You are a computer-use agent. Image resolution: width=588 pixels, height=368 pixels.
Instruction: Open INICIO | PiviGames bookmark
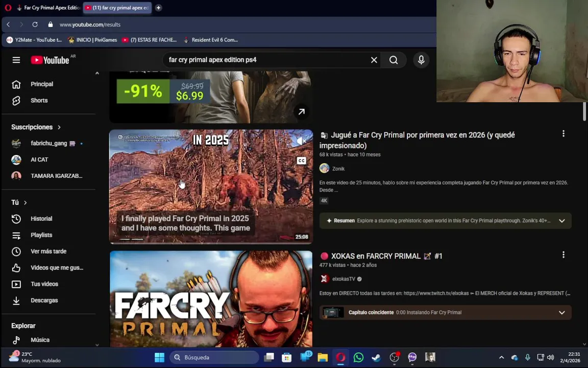(92, 40)
